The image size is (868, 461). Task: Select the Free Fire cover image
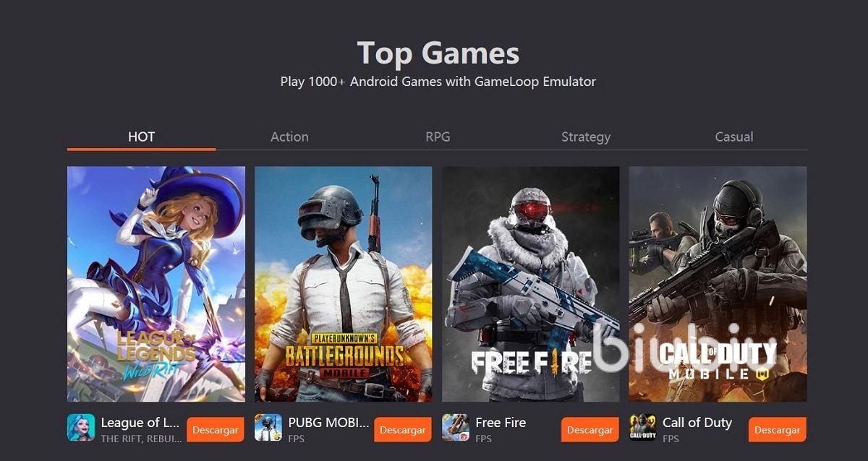(x=531, y=284)
